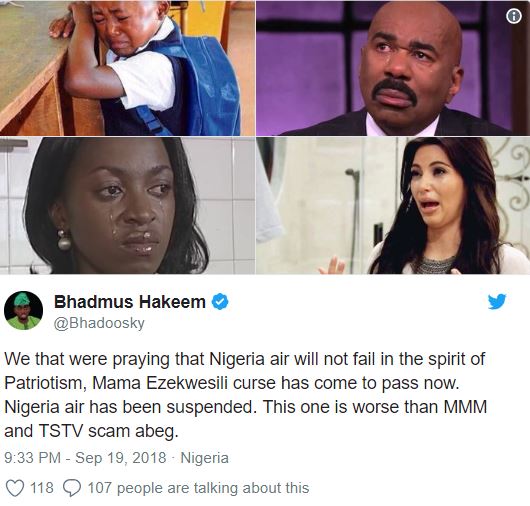
Task: Open Bhadmus Hakeem's profile avatar
Action: 23,310
